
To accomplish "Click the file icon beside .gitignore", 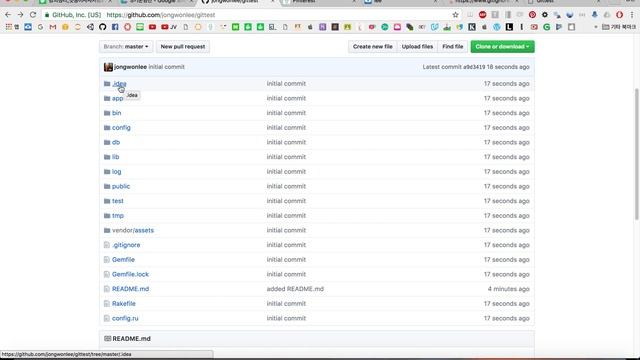I will tap(107, 245).
